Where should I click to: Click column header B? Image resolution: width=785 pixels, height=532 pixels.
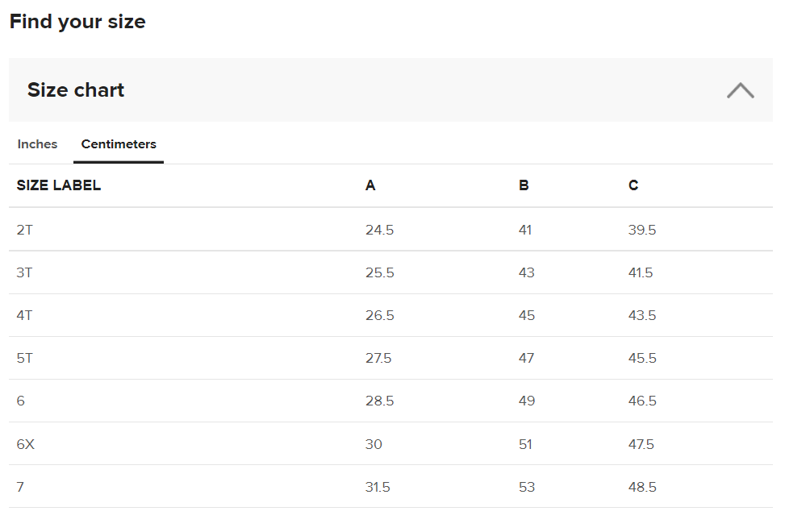pos(524,185)
